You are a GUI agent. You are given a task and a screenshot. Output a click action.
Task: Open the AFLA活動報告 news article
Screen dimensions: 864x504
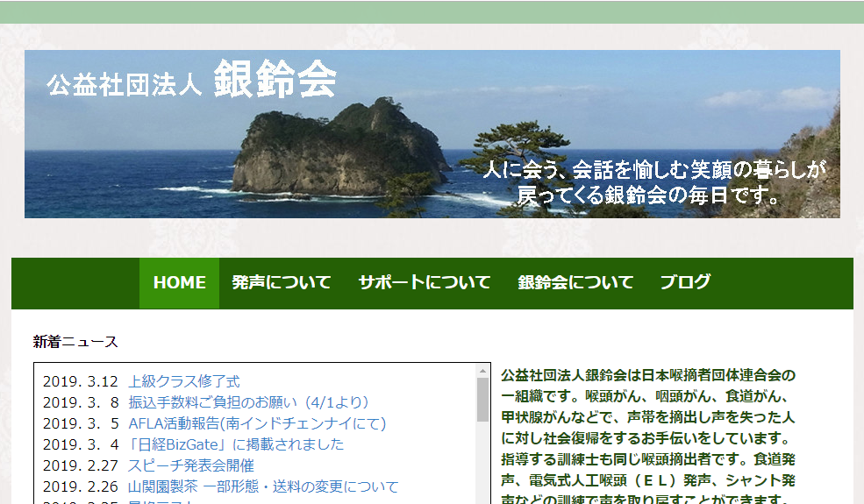[x=257, y=423]
